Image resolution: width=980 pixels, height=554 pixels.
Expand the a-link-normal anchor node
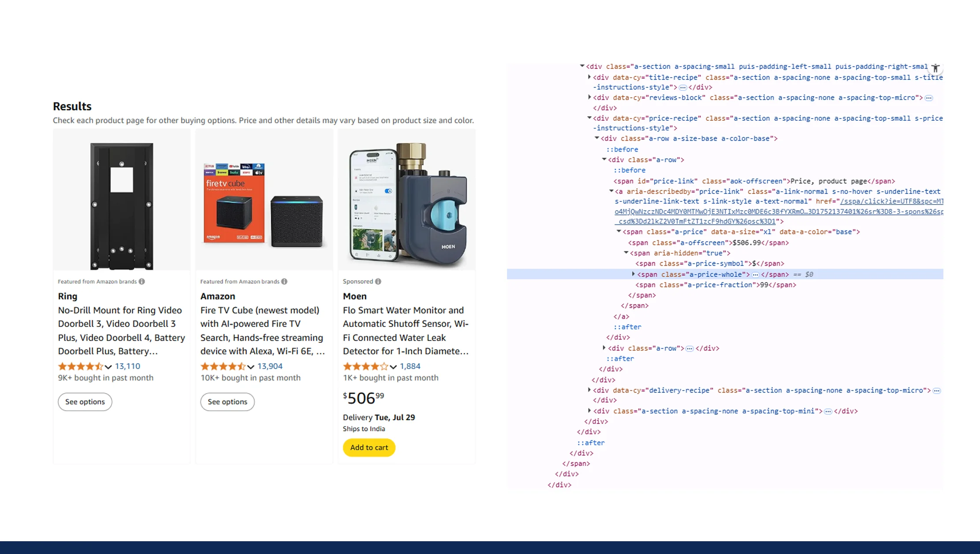click(611, 191)
